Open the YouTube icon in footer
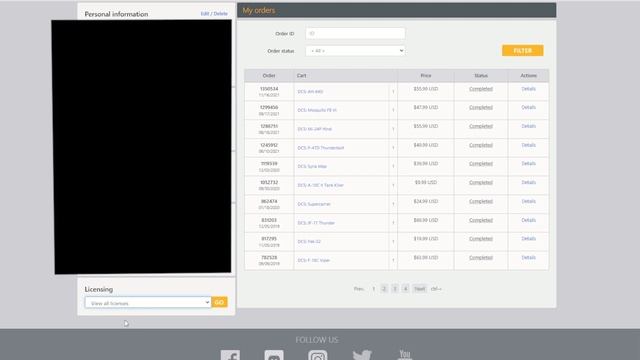This screenshot has height=360, width=640. [405, 354]
